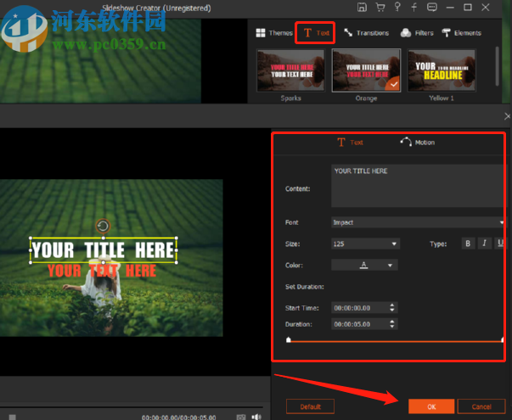Click the Start Time field
This screenshot has height=420, width=512.
(359, 308)
